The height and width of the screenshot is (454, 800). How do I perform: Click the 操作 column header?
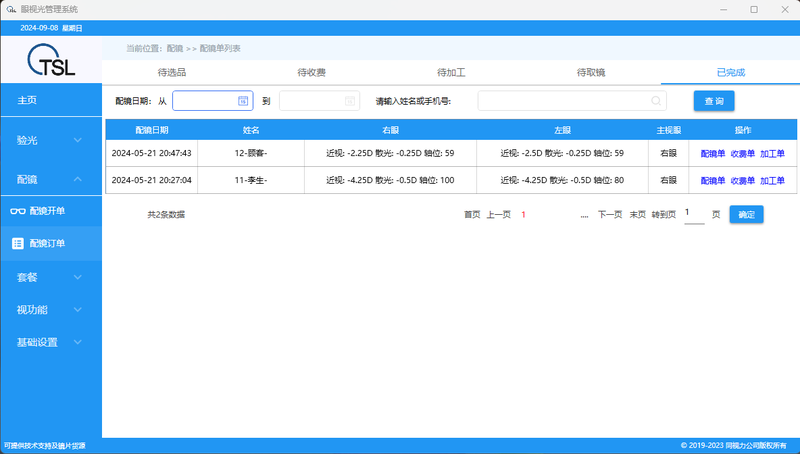pos(743,130)
